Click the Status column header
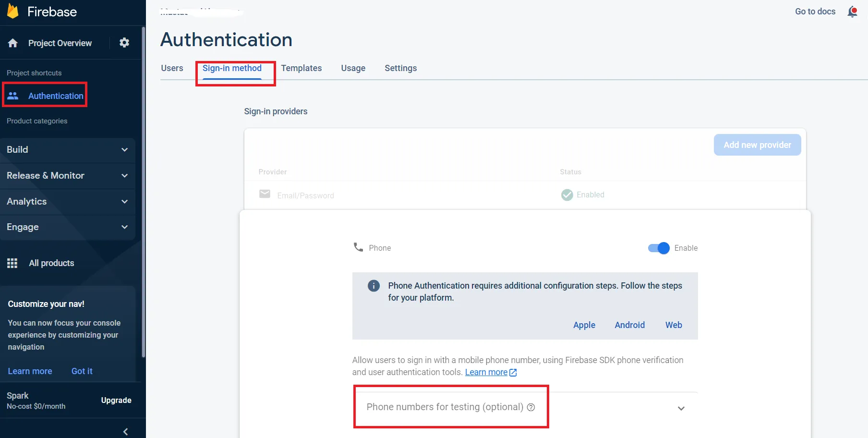The image size is (868, 438). 570,172
